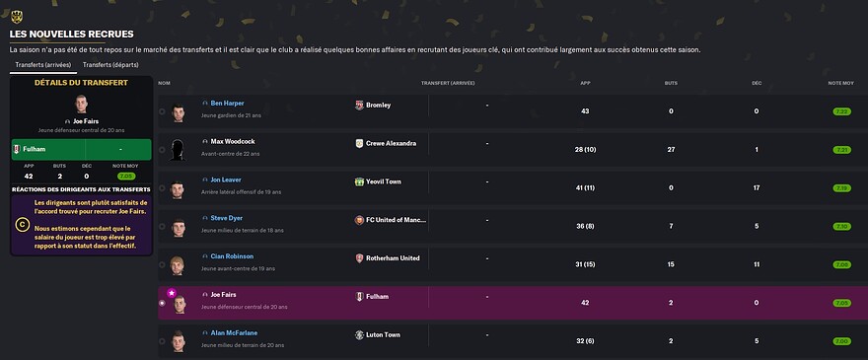Open Alan McFarlane's player profile link
The width and height of the screenshot is (868, 360).
[x=234, y=333]
